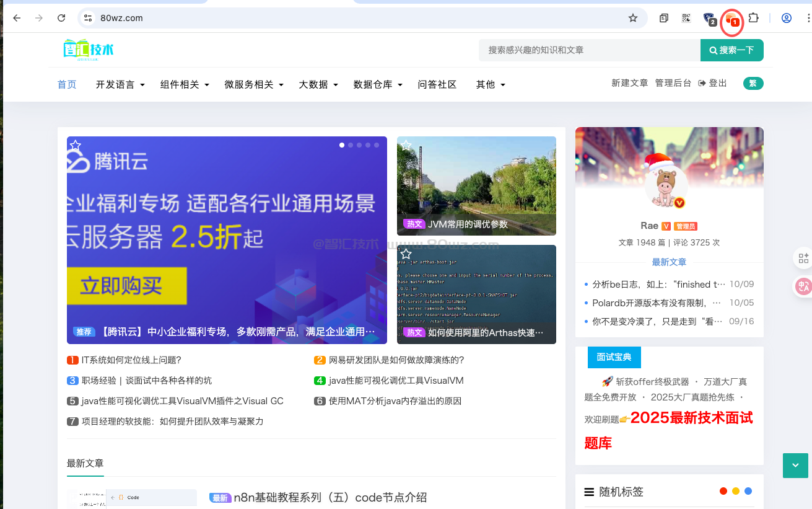Click the browser reload page icon
The width and height of the screenshot is (812, 509).
[61, 18]
